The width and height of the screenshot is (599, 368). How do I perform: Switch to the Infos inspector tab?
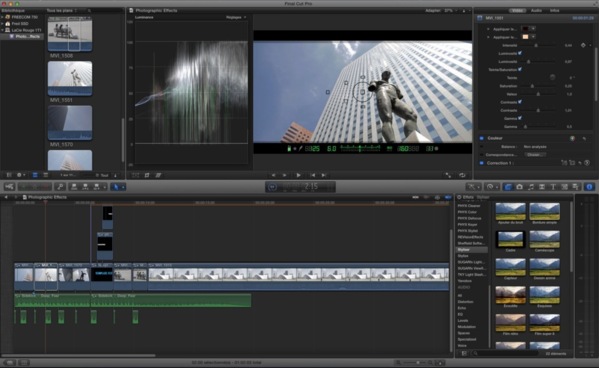click(x=555, y=10)
